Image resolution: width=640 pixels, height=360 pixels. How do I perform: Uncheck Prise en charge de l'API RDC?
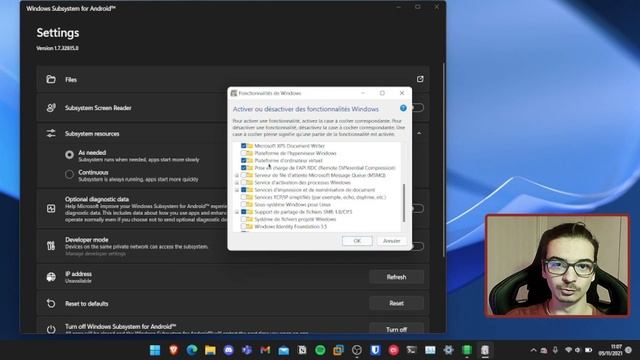pos(243,168)
